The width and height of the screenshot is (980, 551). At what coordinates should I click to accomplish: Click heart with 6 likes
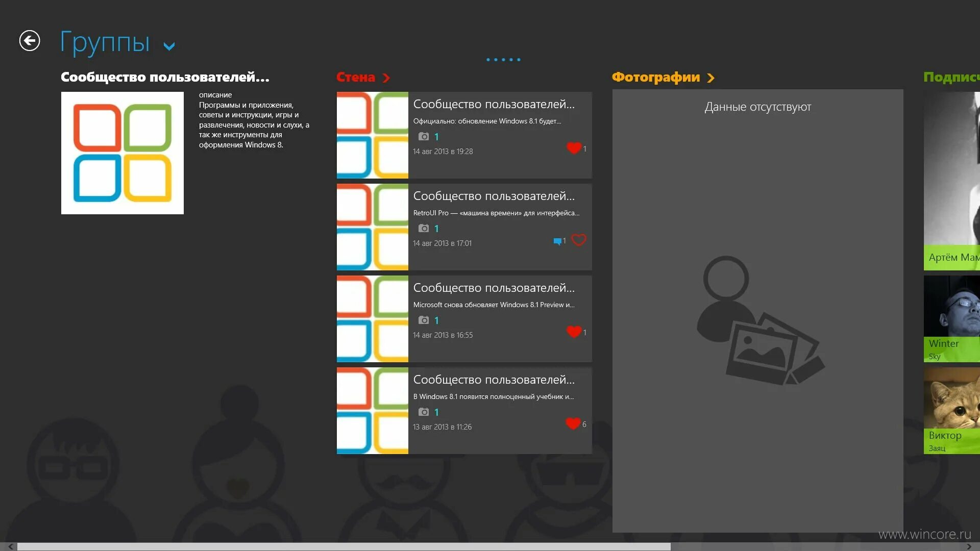(573, 423)
